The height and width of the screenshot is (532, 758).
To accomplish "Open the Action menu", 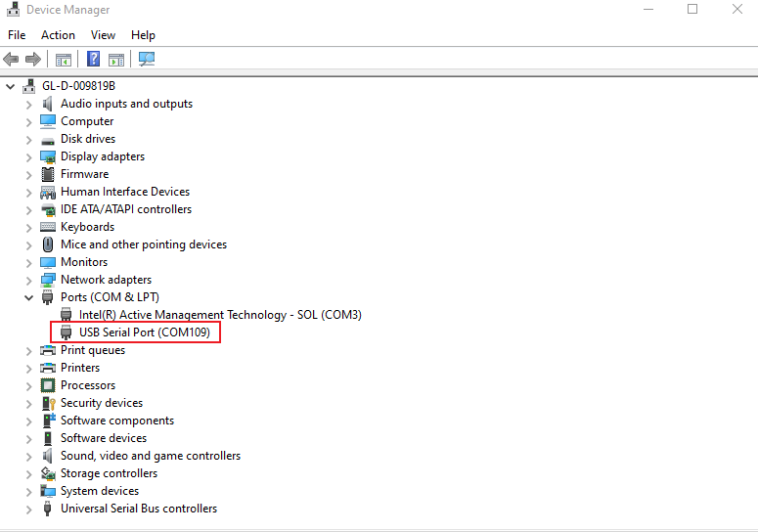I will click(x=58, y=35).
